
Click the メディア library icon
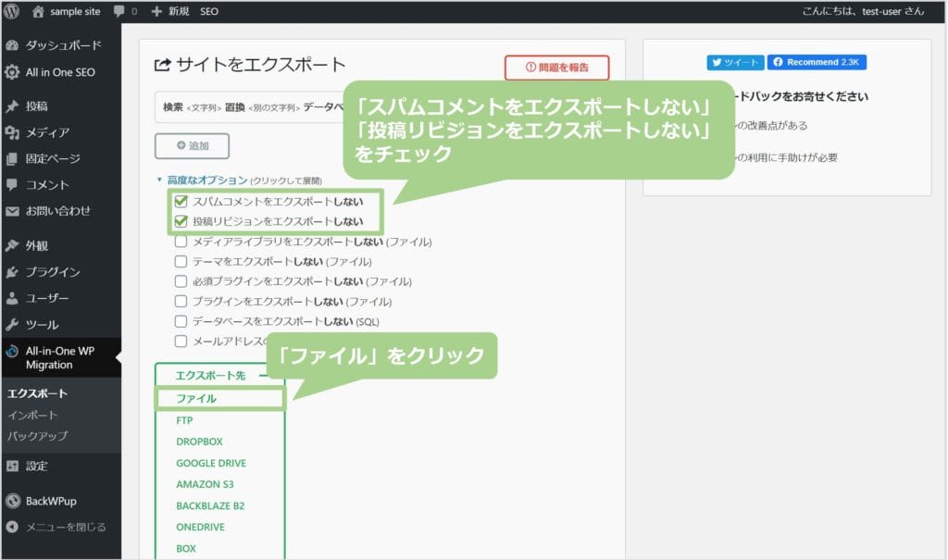tap(13, 132)
